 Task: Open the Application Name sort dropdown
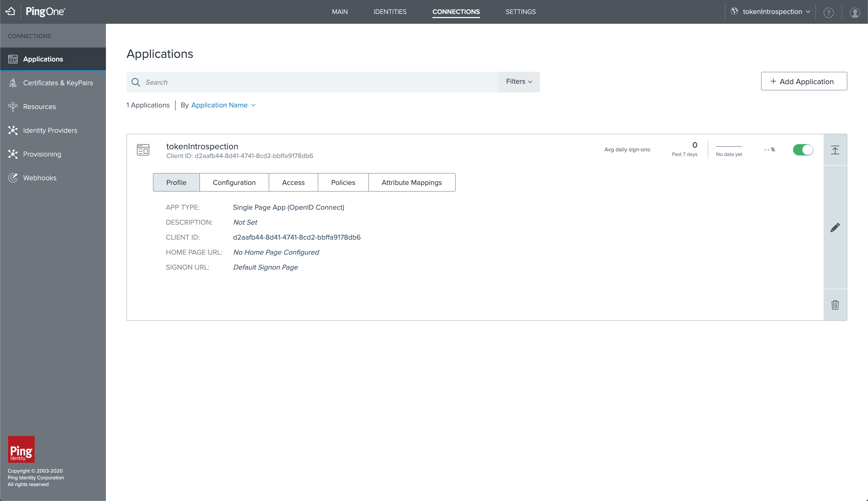[223, 105]
